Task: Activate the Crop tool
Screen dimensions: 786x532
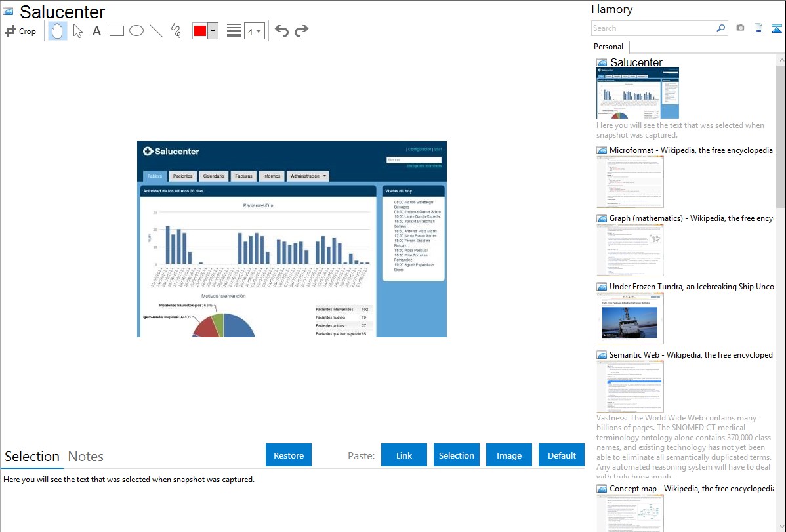Action: click(x=20, y=31)
